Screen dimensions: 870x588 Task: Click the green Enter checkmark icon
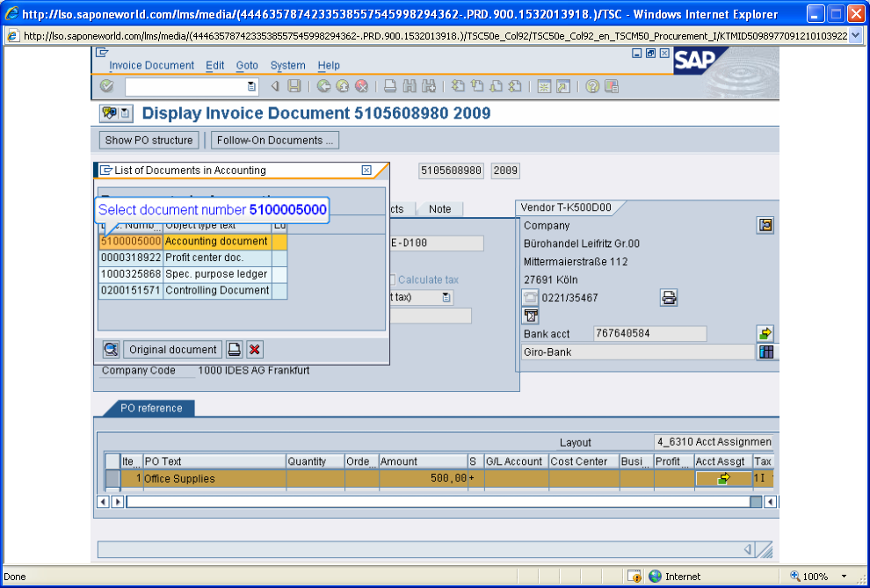coord(106,86)
